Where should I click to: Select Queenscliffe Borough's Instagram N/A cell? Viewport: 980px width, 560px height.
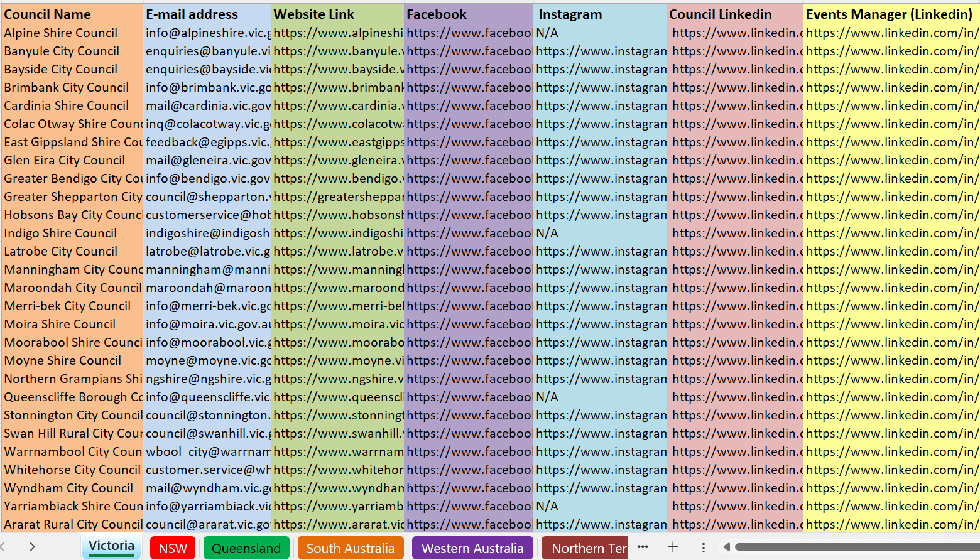[x=600, y=397]
